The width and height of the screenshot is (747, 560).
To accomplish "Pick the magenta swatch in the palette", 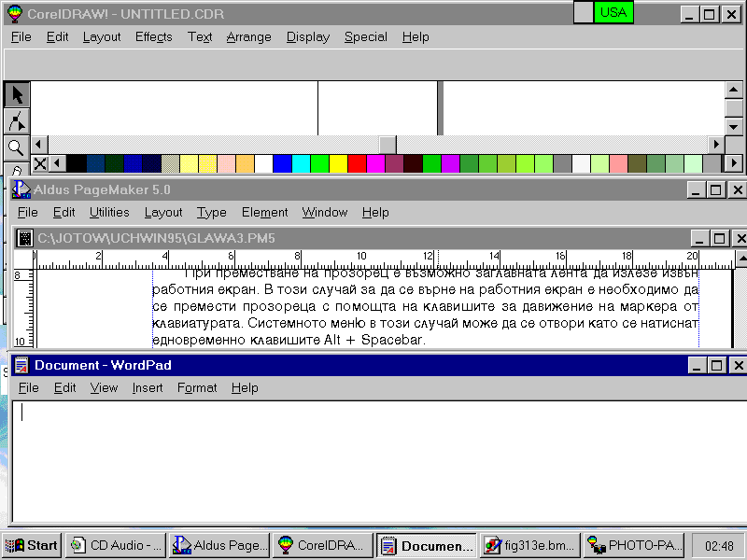I will tap(375, 164).
